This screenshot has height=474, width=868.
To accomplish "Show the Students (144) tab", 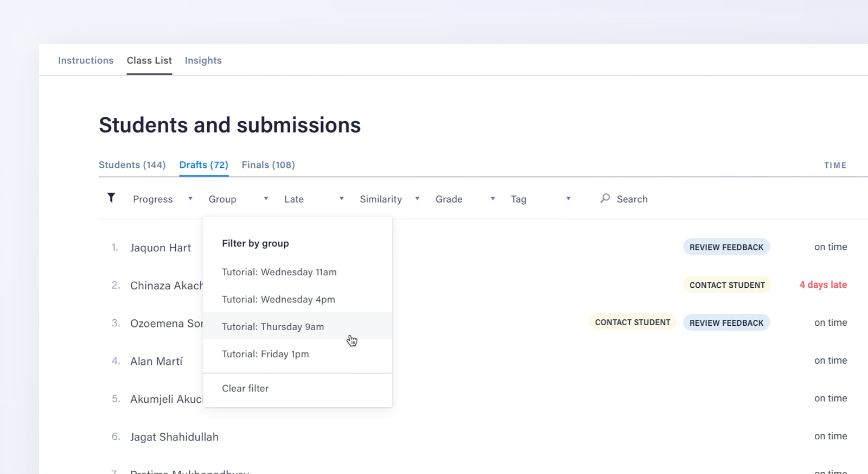I will pyautogui.click(x=132, y=165).
